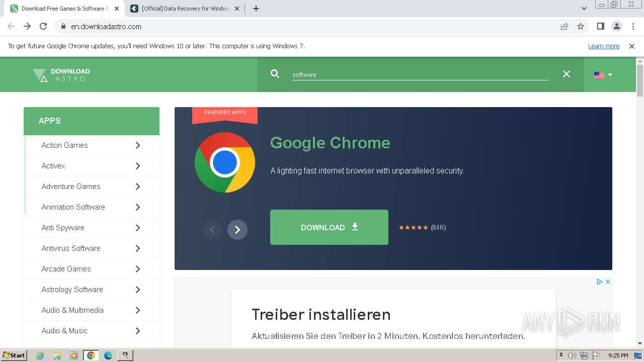Open the Chrome profile avatar
The image size is (644, 362).
(x=617, y=26)
